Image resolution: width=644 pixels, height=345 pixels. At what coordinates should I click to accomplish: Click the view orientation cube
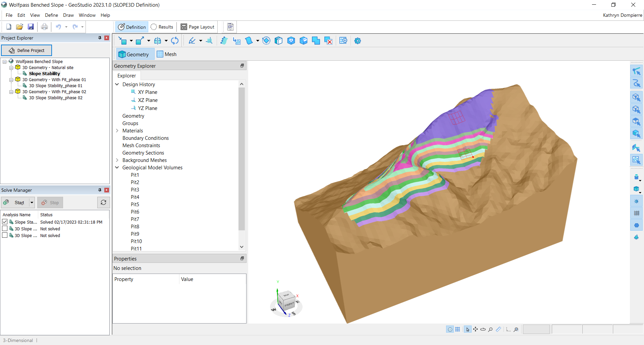(287, 301)
